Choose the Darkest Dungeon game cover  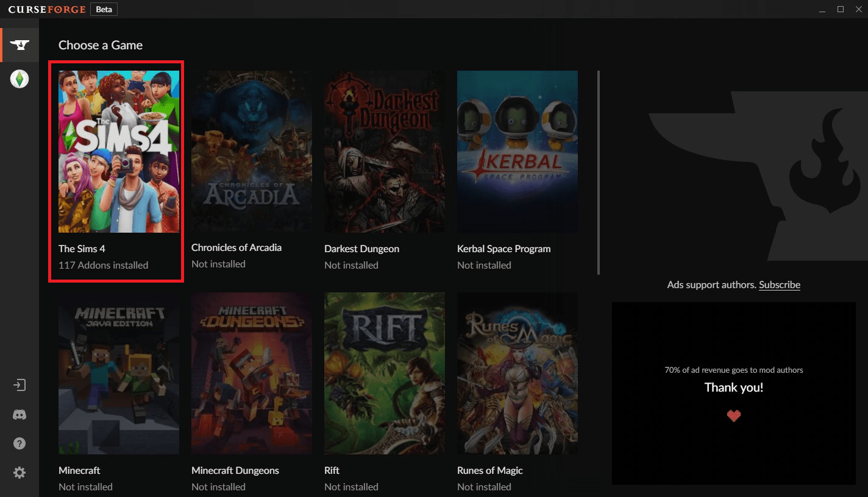click(385, 152)
